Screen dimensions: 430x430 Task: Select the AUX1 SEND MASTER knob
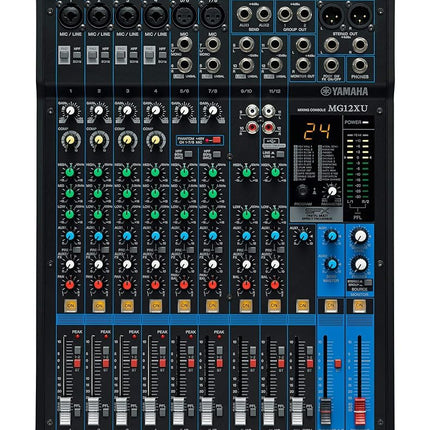331,236
